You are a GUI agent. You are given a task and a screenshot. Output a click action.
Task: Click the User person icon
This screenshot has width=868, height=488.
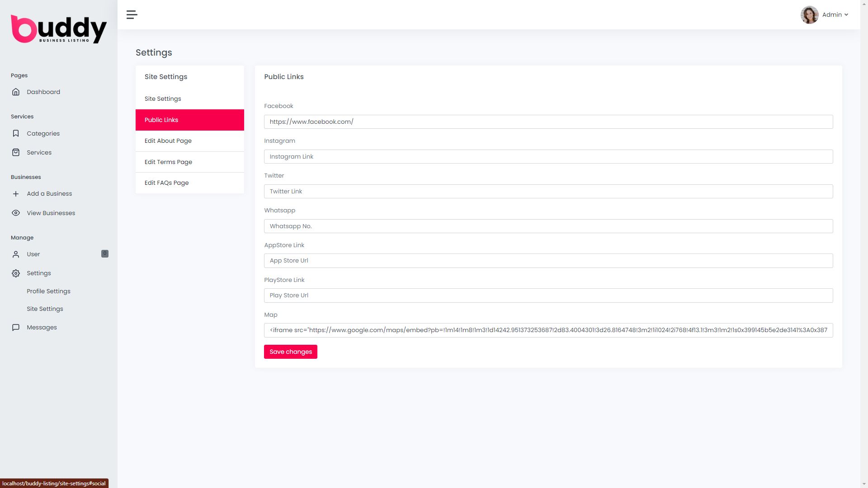(x=16, y=254)
